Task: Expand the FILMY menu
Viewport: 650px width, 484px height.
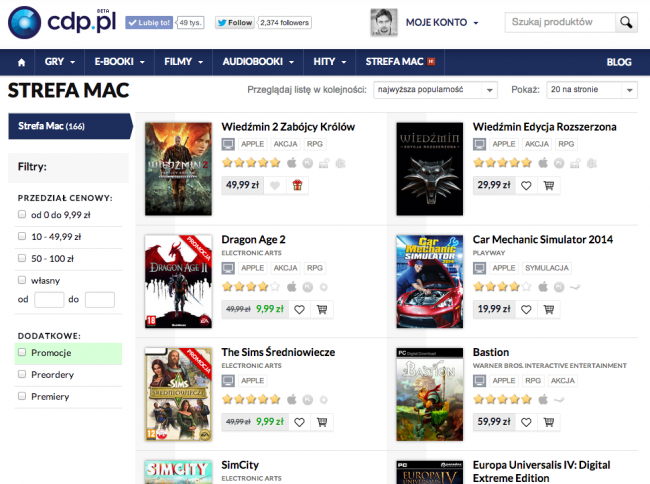Action: (x=183, y=62)
